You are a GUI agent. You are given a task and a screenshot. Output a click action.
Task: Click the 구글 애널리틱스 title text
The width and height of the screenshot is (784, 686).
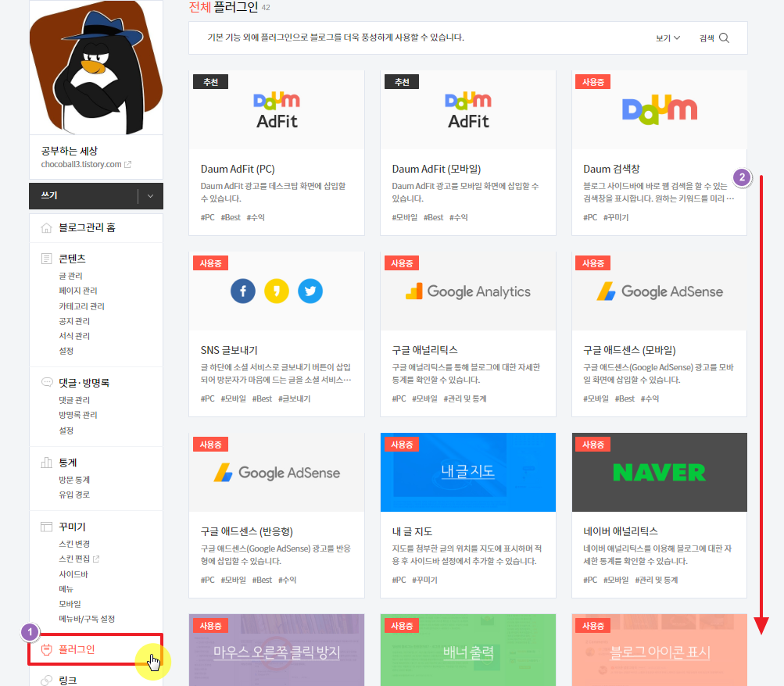(x=425, y=350)
